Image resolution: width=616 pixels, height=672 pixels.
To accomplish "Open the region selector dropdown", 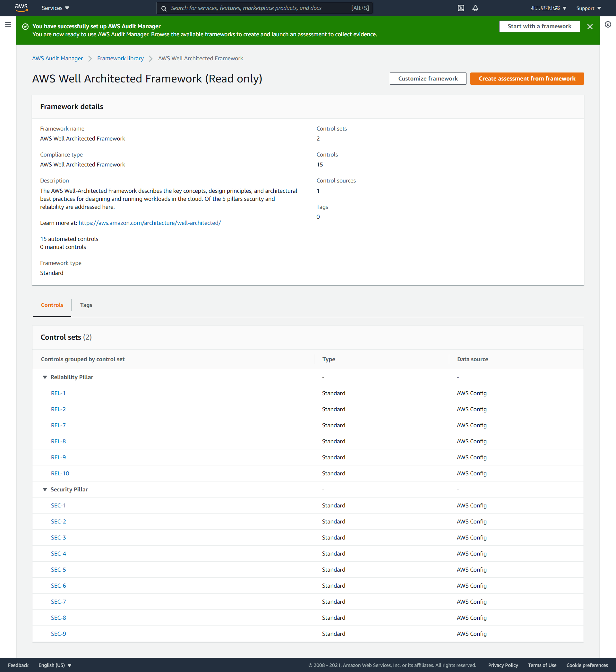I will [548, 8].
